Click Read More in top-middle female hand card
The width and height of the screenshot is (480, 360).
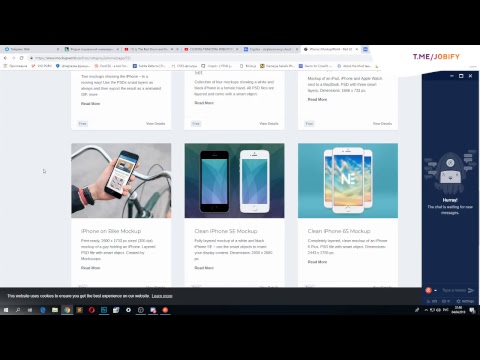(x=204, y=103)
